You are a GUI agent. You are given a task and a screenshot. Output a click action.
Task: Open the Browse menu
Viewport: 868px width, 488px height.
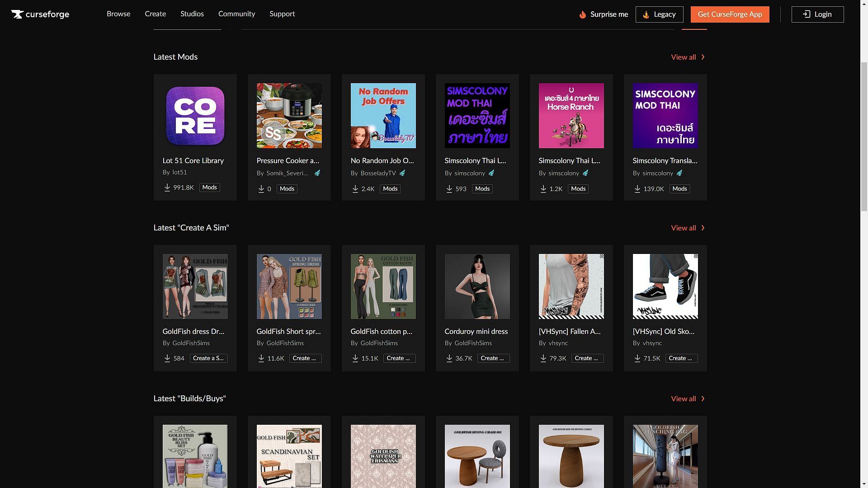point(118,14)
